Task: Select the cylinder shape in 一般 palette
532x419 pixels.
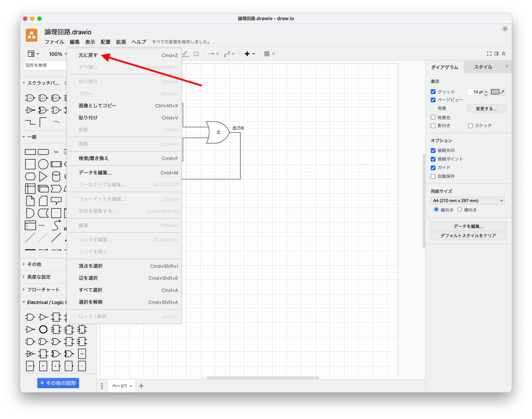Action: (x=56, y=176)
